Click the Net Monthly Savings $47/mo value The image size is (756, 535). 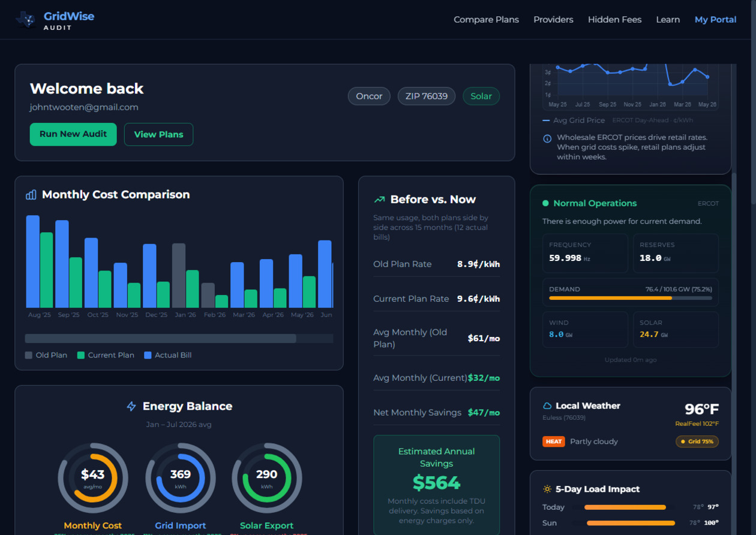(x=484, y=413)
